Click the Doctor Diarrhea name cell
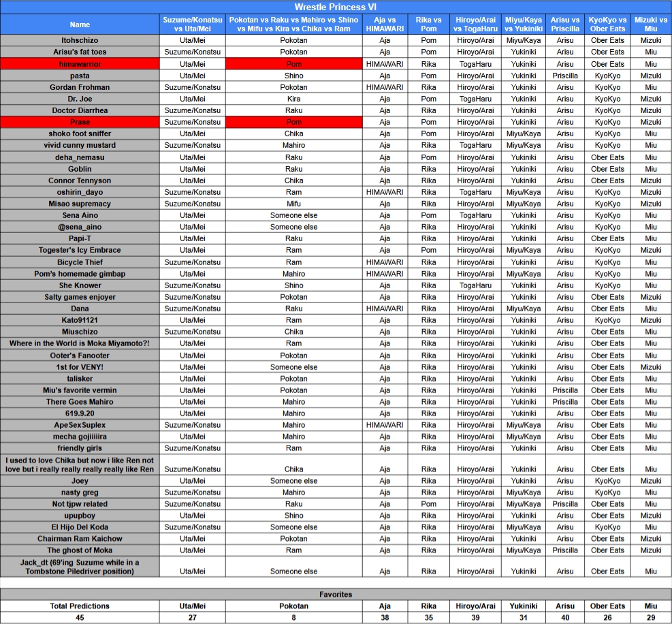 tap(80, 110)
